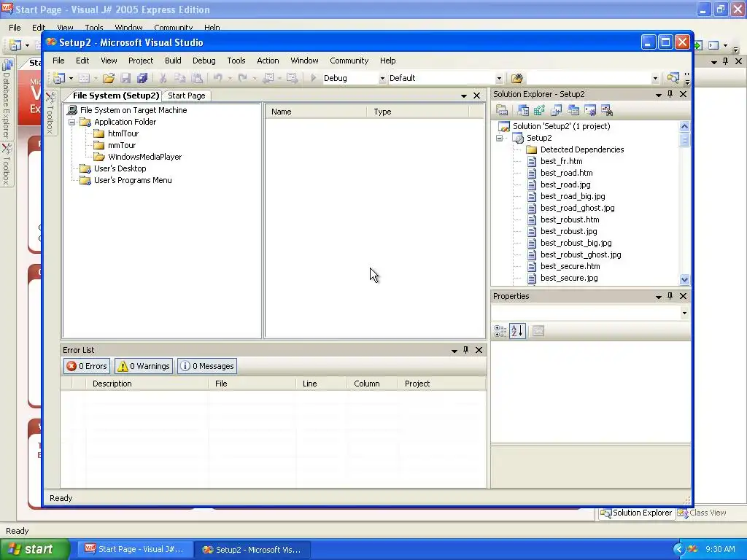Click the Paste clipboard icon
The height and width of the screenshot is (560, 747).
tap(197, 78)
